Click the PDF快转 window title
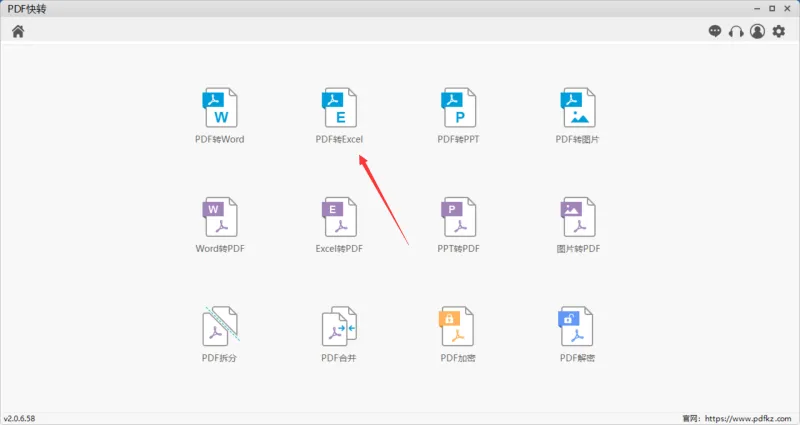800x425 pixels. coord(27,9)
